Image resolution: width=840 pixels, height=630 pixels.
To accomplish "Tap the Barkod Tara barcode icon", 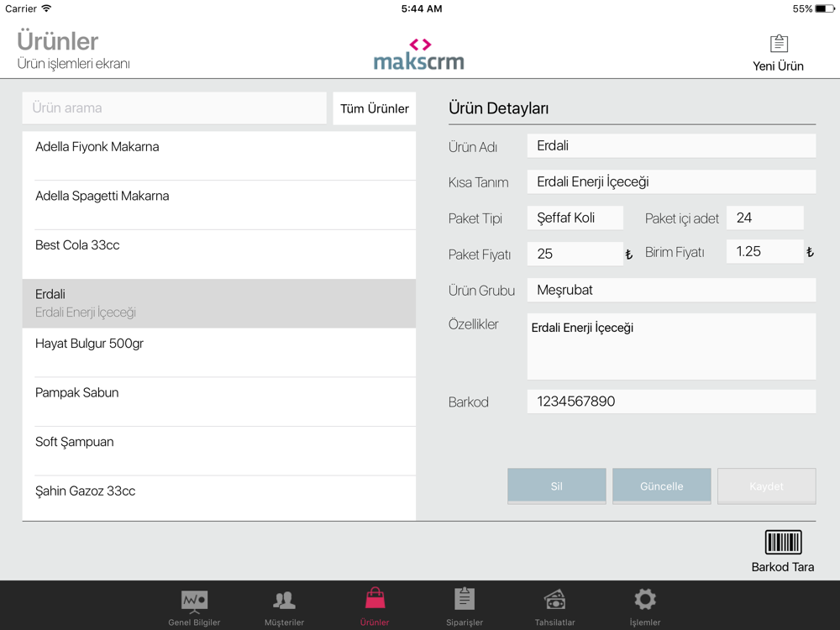I will click(x=783, y=542).
